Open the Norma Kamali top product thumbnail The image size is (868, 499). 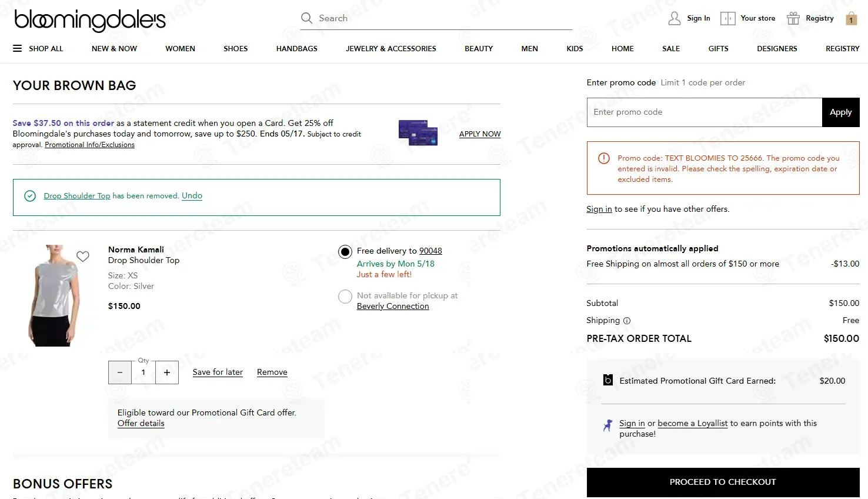point(54,295)
